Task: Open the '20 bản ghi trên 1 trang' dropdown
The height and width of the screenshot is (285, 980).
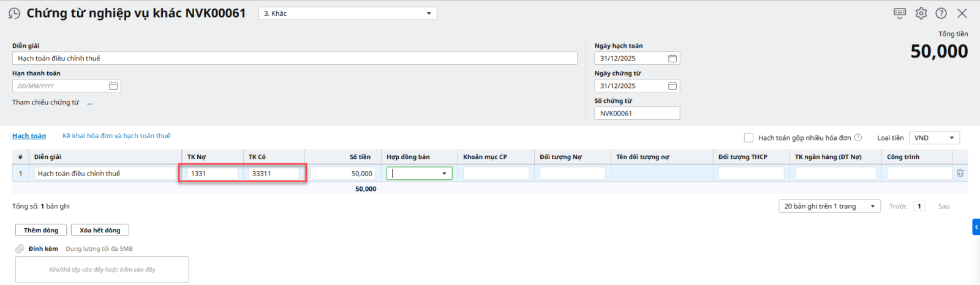Action: coord(872,207)
